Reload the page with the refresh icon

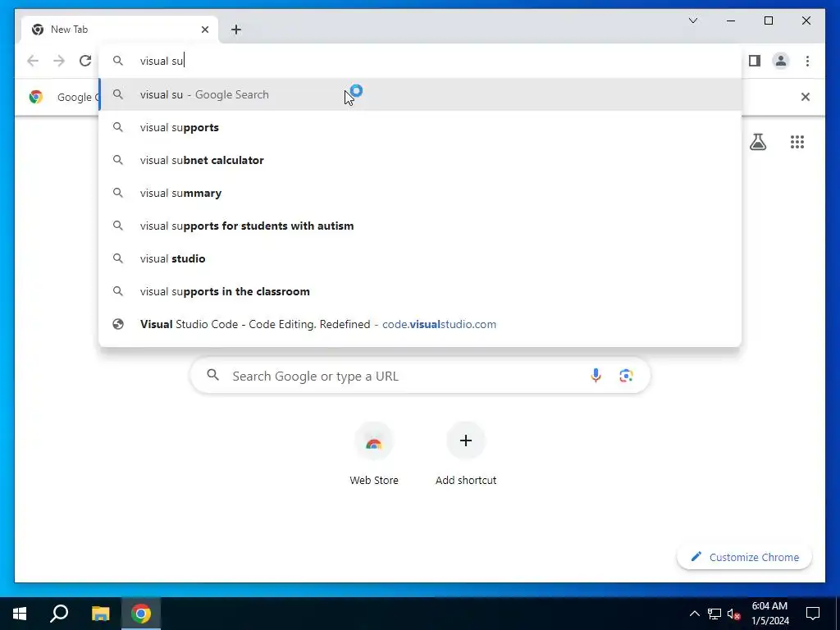pyautogui.click(x=85, y=61)
